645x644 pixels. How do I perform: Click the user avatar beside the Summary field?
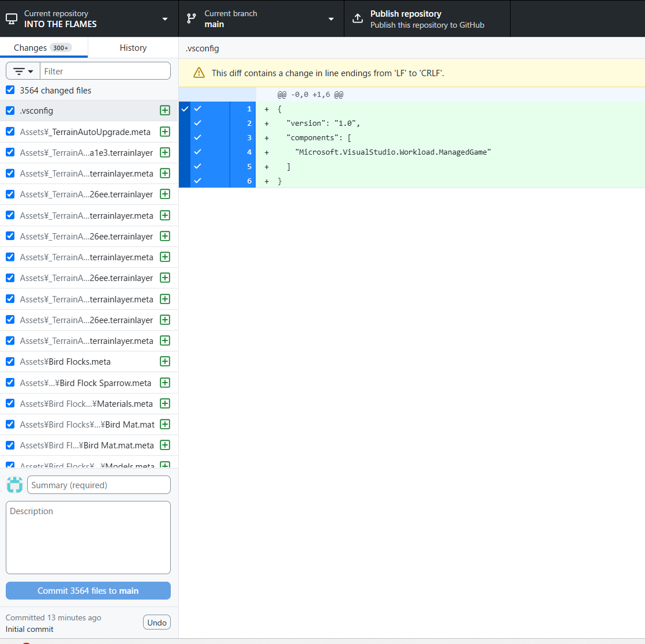(15, 485)
